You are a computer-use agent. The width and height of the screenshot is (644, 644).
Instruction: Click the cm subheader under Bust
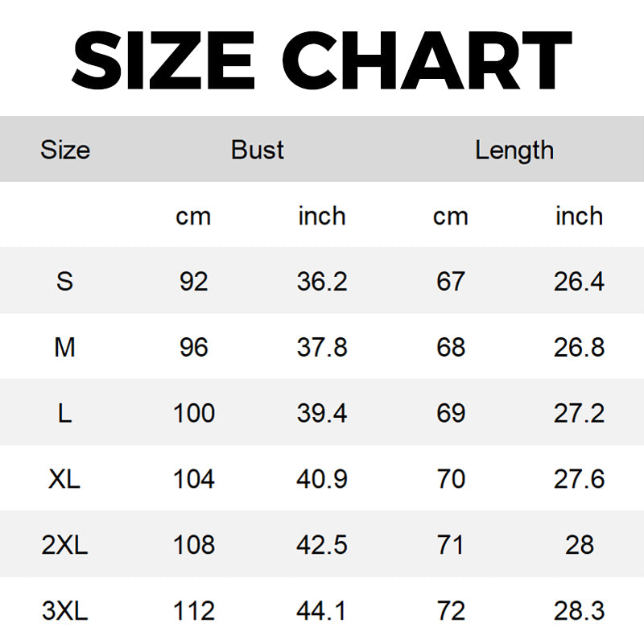pos(193,216)
